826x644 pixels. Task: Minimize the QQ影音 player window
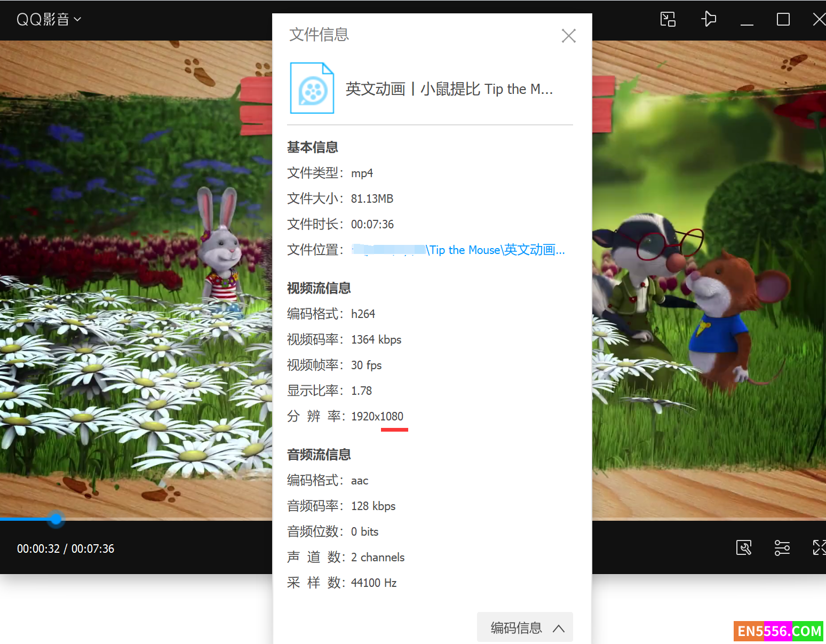point(746,20)
